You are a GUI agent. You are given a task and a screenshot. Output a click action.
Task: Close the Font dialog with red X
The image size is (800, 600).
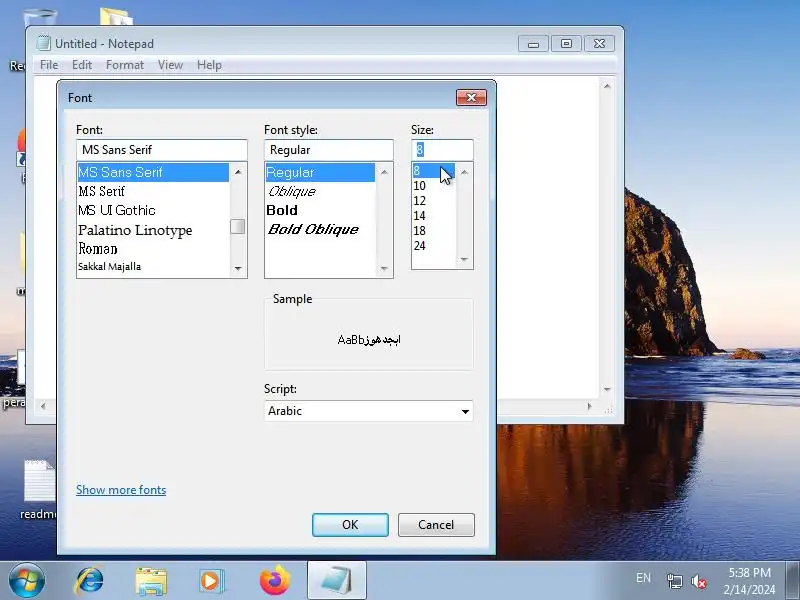point(471,97)
